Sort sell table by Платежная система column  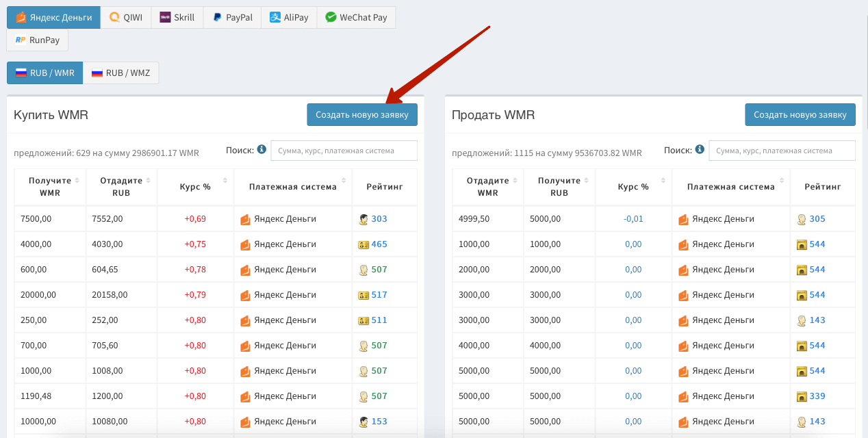pos(731,187)
